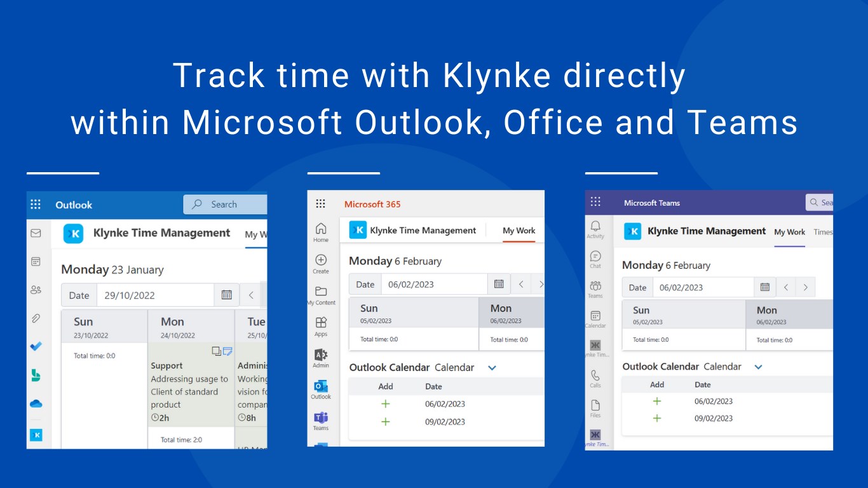868x488 pixels.
Task: Open the Bookings icon in Outlook sidebar
Action: 36,375
